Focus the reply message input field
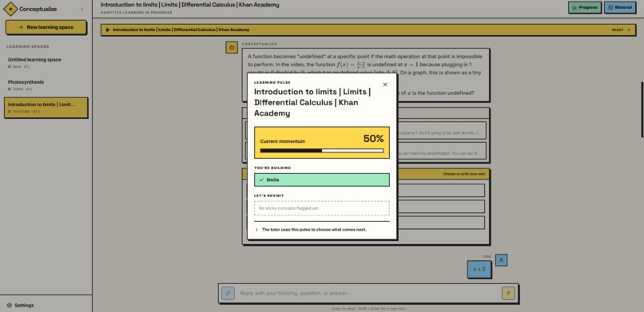Screen dimensions: 644x312 click(368, 293)
